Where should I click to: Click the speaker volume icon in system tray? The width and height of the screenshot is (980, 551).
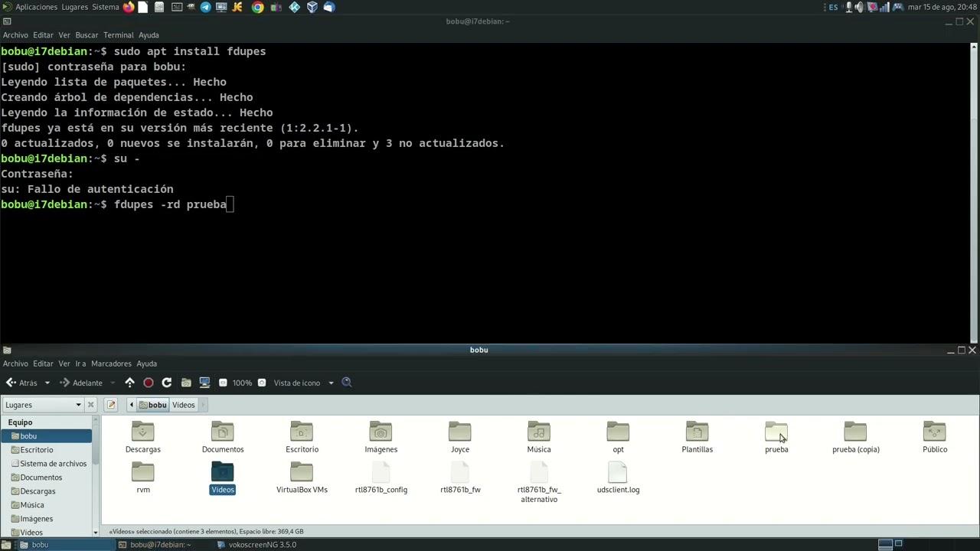coord(858,7)
